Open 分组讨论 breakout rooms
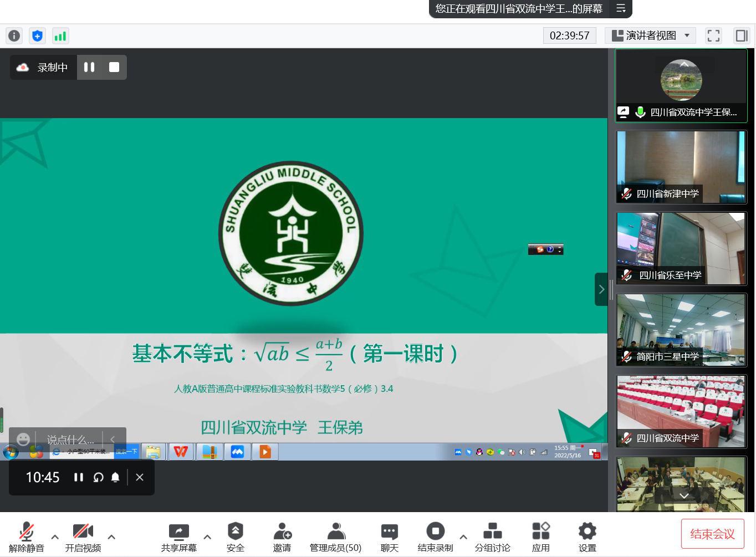This screenshot has width=756, height=557. point(492,537)
